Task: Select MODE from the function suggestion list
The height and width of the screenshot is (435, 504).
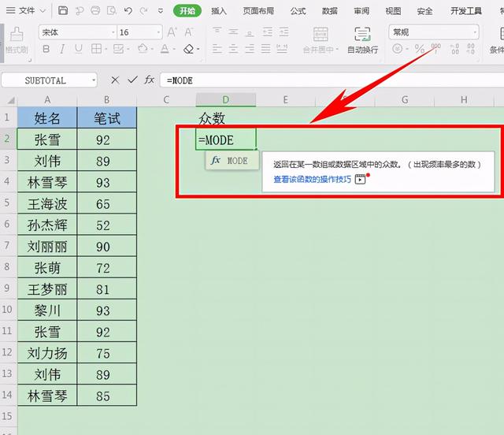Action: [x=232, y=160]
